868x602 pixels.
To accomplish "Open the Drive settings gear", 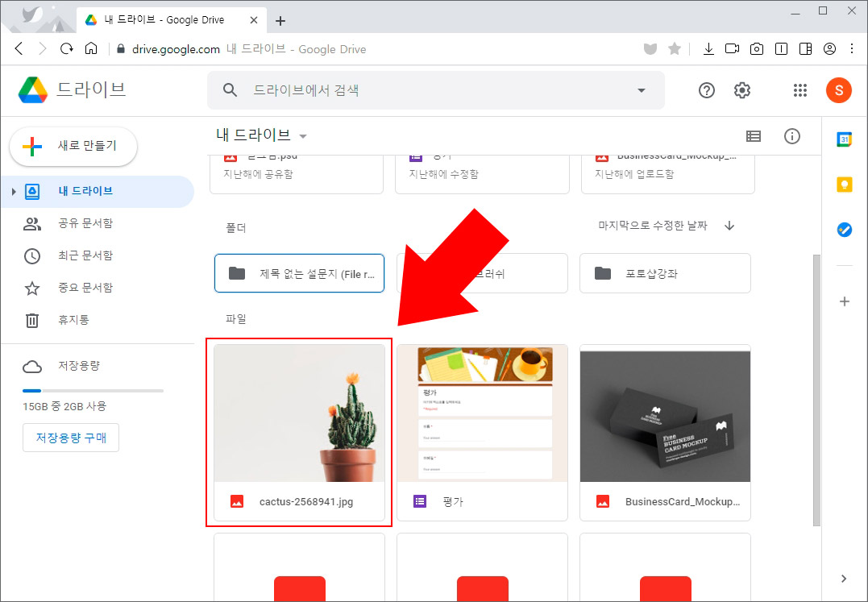I will (x=741, y=90).
